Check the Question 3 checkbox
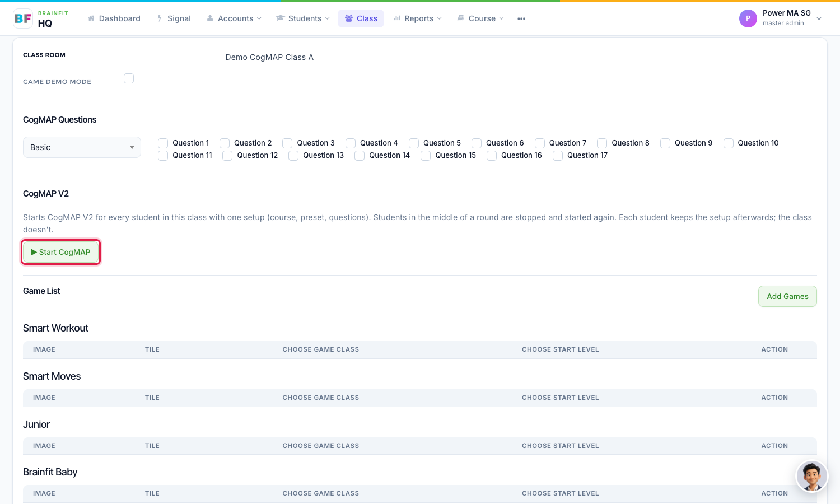This screenshot has height=504, width=840. pyautogui.click(x=287, y=143)
